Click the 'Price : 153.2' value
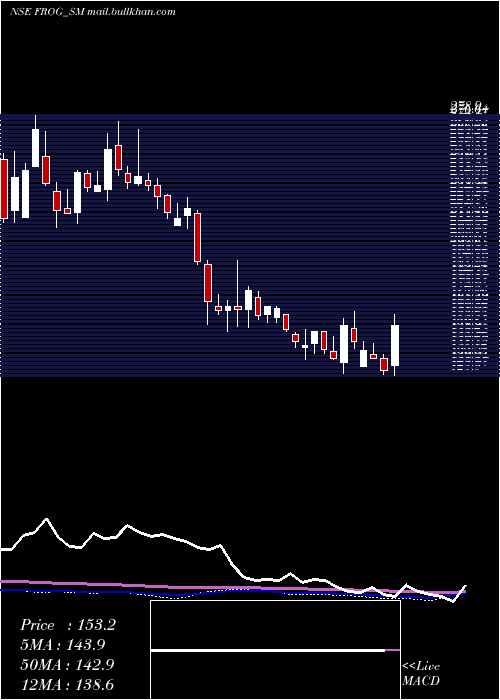This screenshot has height=700, width=500. point(68,625)
